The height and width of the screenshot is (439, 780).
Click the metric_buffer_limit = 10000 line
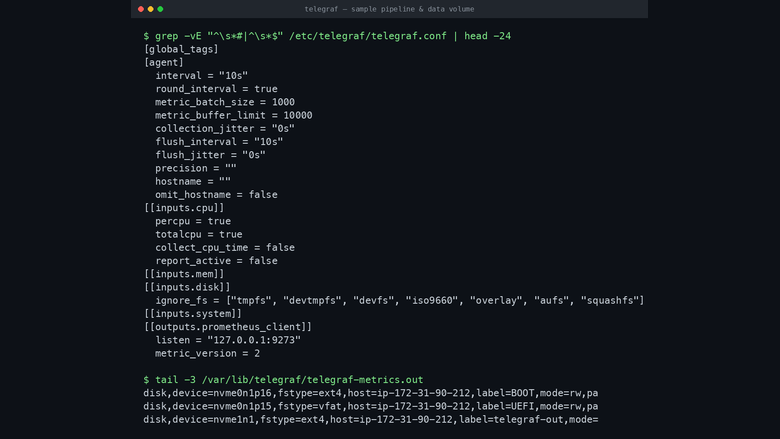(x=234, y=115)
